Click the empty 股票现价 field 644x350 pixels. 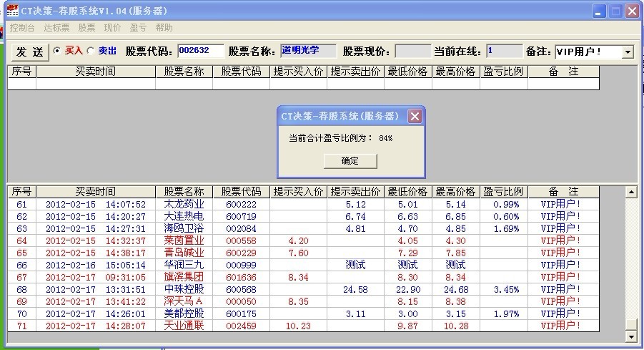(x=412, y=51)
